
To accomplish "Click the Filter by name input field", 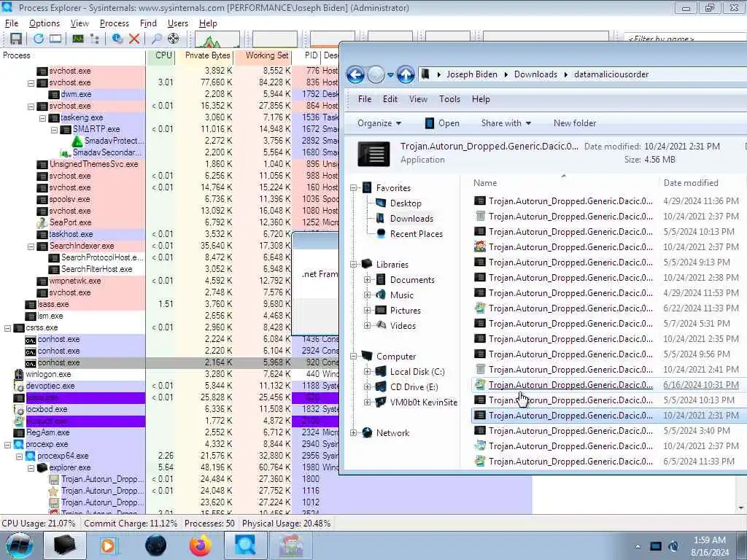I will pyautogui.click(x=684, y=38).
